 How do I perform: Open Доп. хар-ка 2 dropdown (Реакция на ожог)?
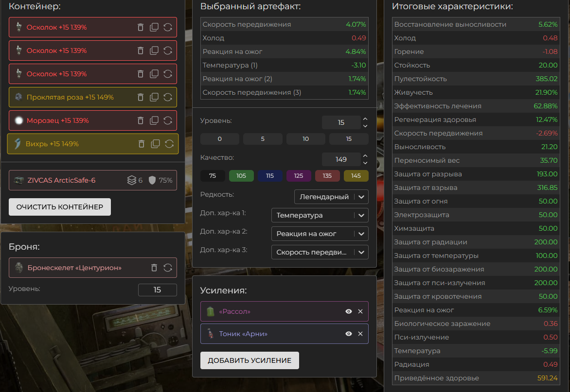320,234
